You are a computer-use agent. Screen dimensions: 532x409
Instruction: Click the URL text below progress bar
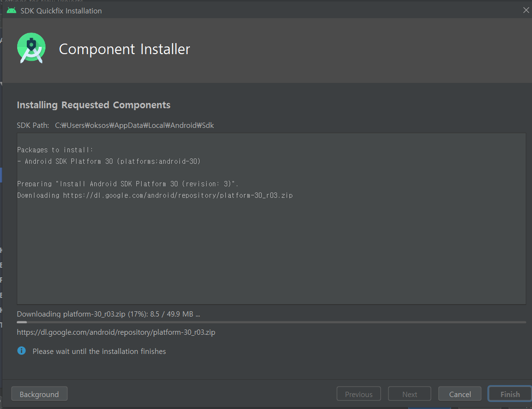[x=116, y=332]
